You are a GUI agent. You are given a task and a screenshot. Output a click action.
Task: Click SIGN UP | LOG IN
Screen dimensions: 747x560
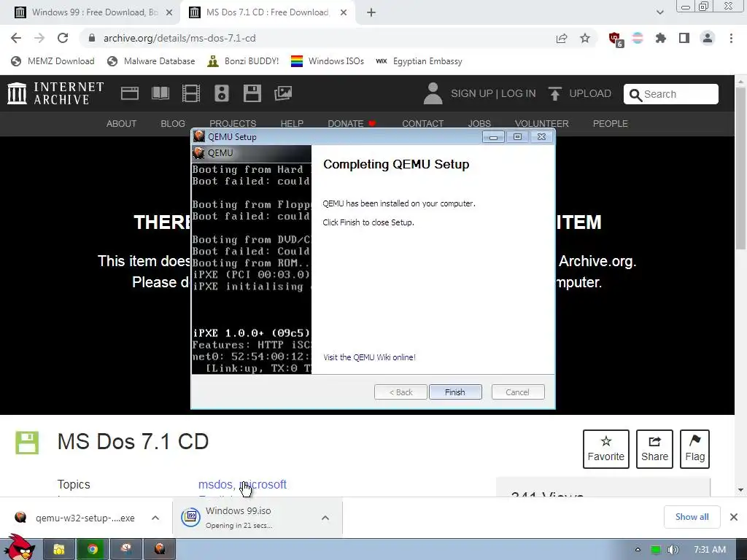coord(493,93)
